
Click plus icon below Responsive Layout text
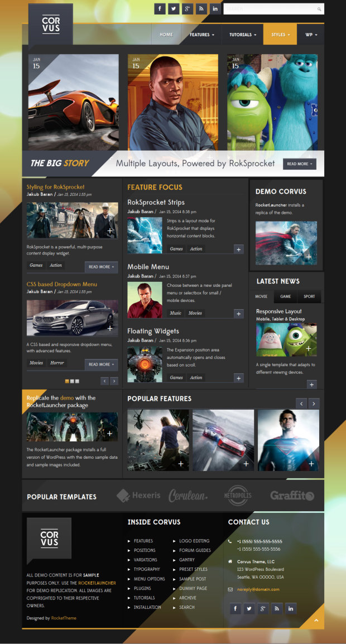312,385
